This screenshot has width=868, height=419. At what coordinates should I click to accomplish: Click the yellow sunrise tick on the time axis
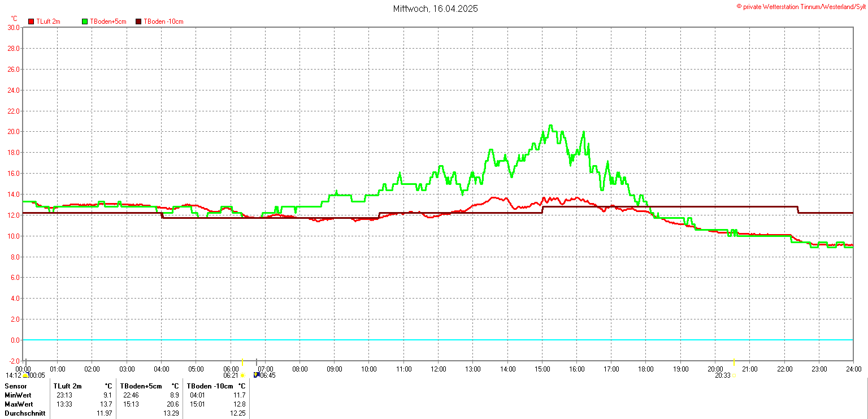(242, 362)
